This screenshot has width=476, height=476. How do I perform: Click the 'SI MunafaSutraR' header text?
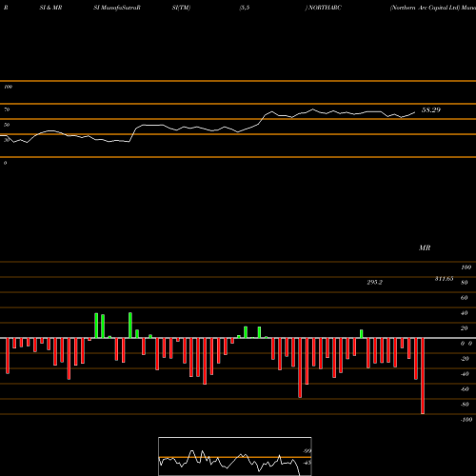point(117,8)
